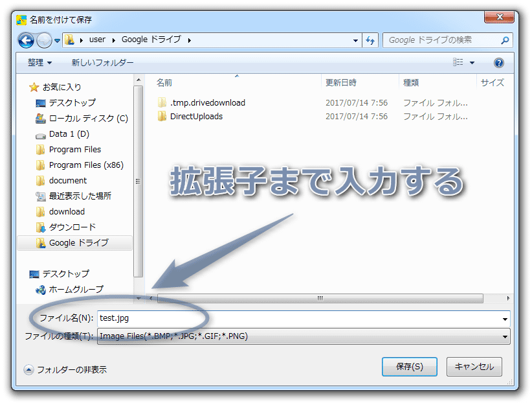Viewport: 532px width, 405px height.
Task: Select 'user' in the address breadcrumb
Action: [97, 40]
